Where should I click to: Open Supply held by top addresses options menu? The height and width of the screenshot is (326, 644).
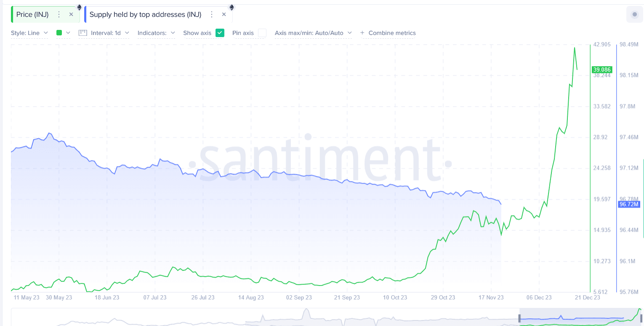pyautogui.click(x=212, y=14)
